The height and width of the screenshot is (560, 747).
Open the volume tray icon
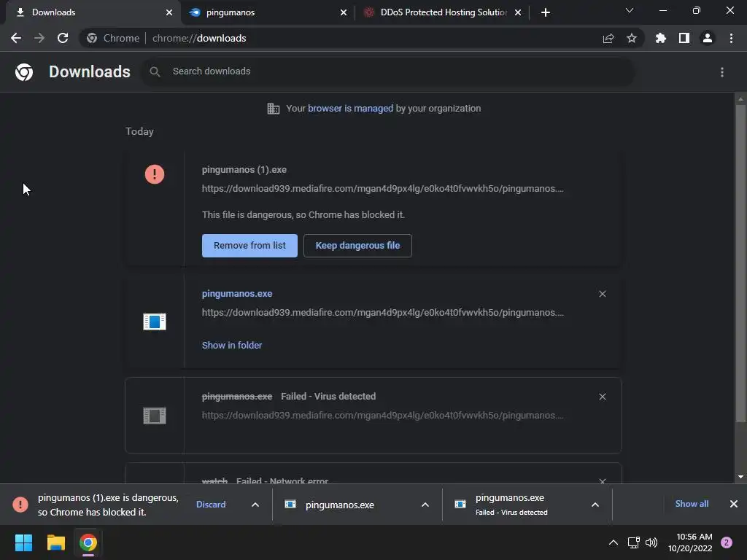click(651, 542)
